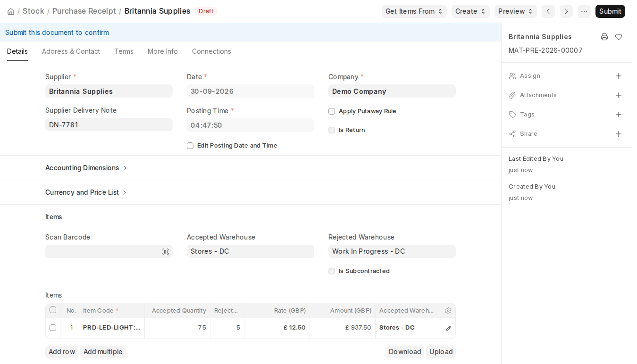The width and height of the screenshot is (637, 364).
Task: Click the barcode scan icon
Action: [166, 252]
